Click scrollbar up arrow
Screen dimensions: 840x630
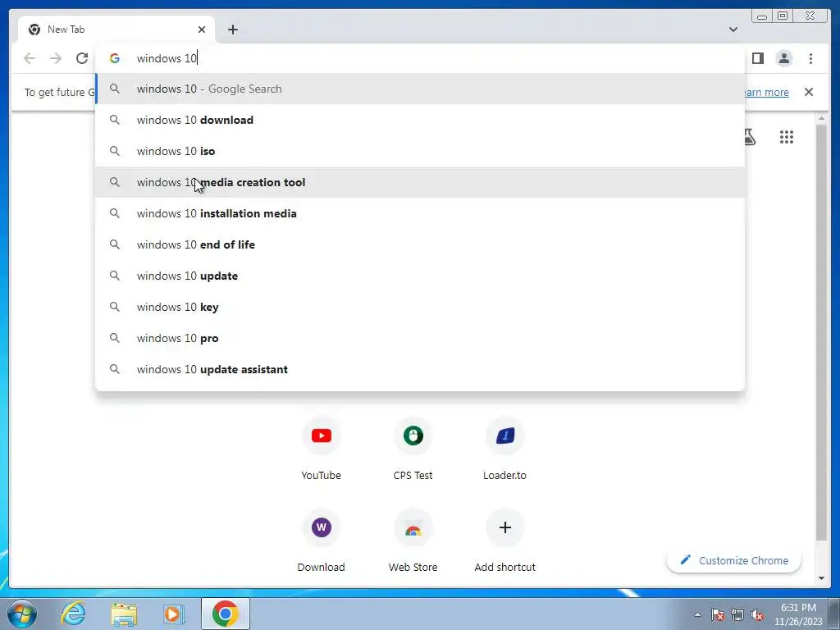tap(821, 118)
